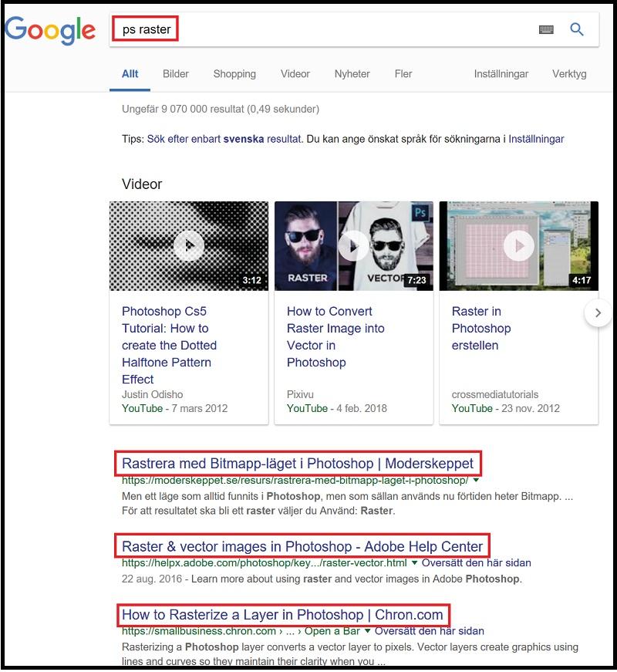Click RASTER VECTOR bearded man thumbnail
Viewport: 617px width, 672px height.
click(x=354, y=246)
